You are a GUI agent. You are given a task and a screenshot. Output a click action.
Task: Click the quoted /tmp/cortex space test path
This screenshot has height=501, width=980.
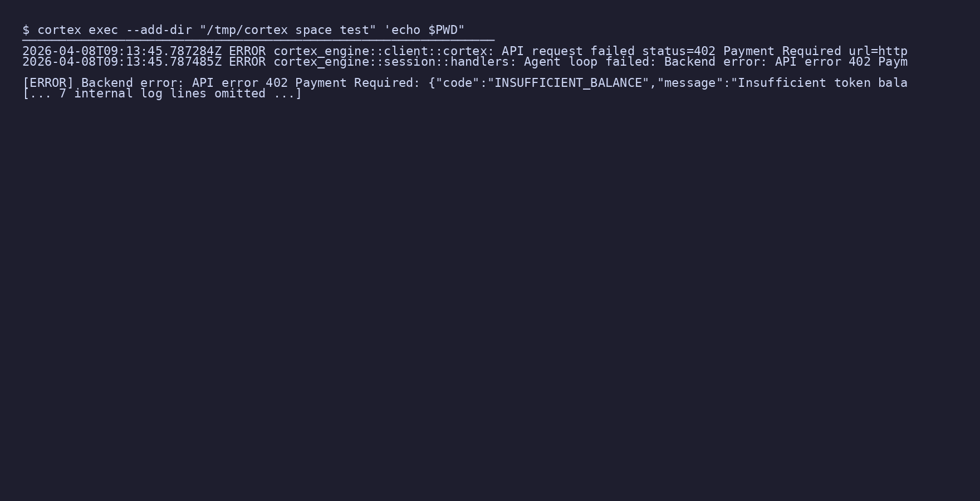pos(288,30)
